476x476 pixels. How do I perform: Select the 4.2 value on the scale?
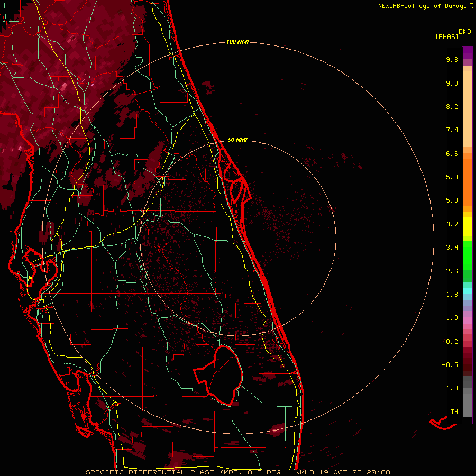point(452,224)
